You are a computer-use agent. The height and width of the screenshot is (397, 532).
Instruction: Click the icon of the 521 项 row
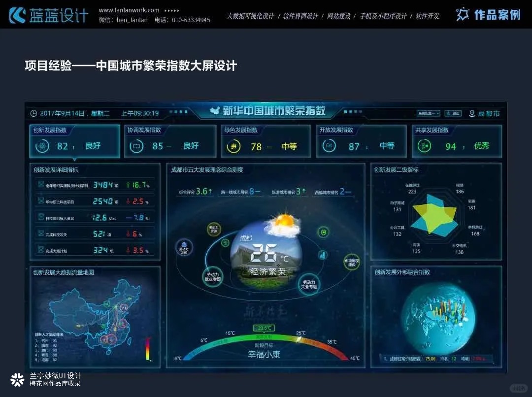click(x=41, y=233)
